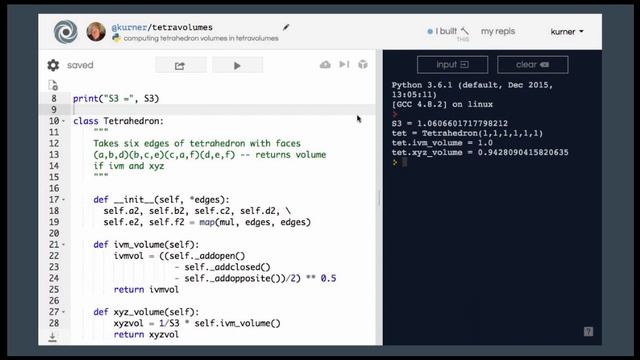Open the help question mark icon
Image resolution: width=640 pixels, height=360 pixels.
(x=588, y=331)
